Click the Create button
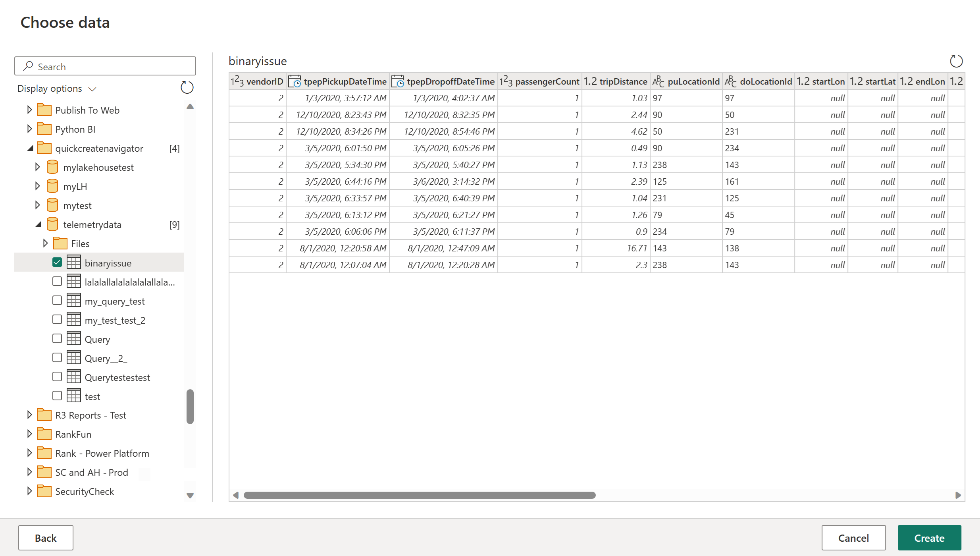This screenshot has width=980, height=556. (x=929, y=537)
